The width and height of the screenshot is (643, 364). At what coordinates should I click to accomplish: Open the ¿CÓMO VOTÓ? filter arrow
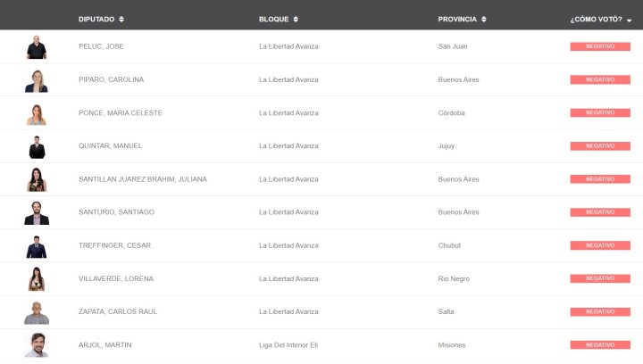[x=629, y=20]
